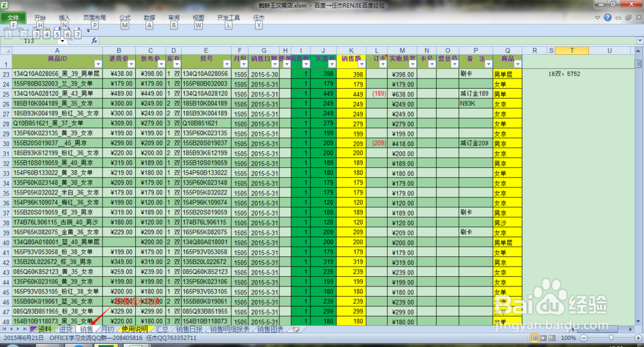Image resolution: width=644 pixels, height=347 pixels.
Task: Open filter dropdown for 销售额 column
Action: pyautogui.click(x=361, y=64)
